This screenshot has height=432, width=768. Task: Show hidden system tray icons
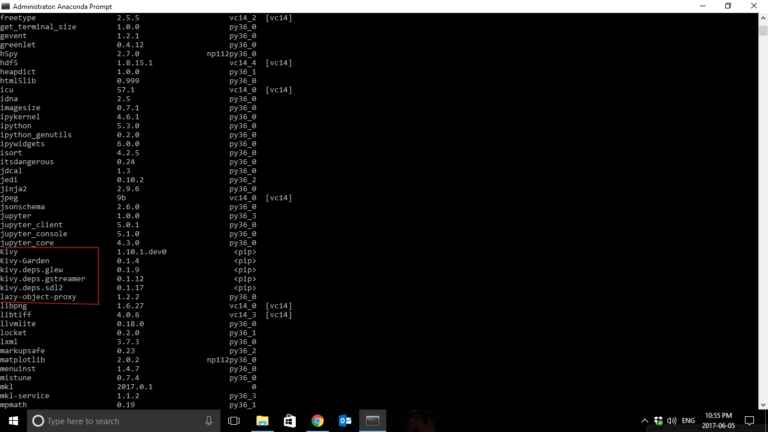(x=645, y=421)
